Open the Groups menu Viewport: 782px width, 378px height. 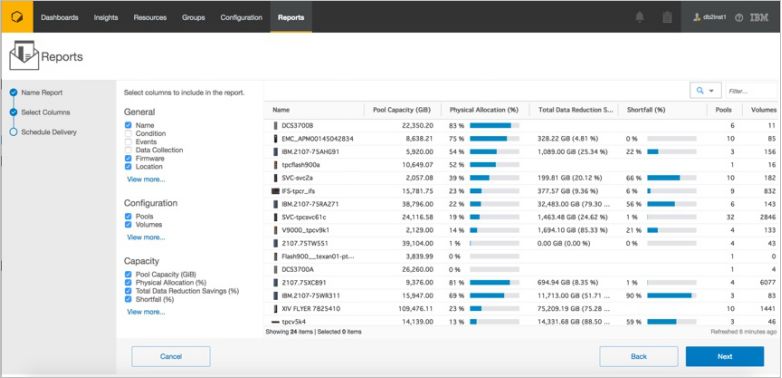point(194,17)
